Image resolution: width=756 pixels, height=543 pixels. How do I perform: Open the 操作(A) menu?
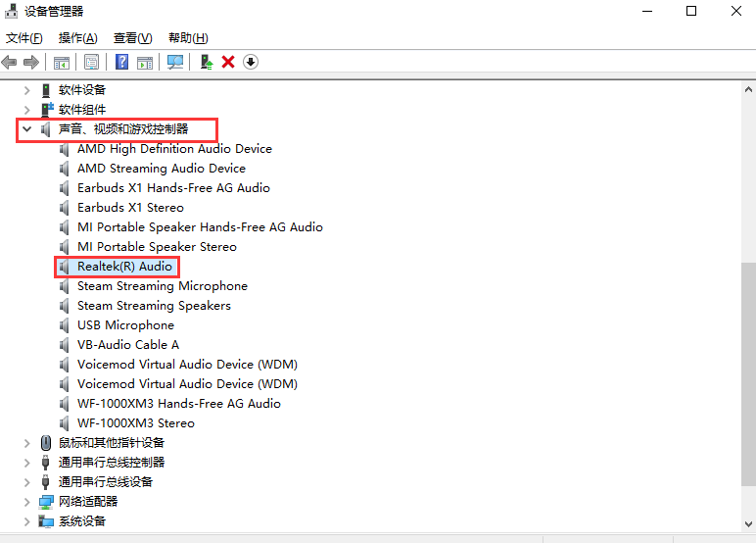coord(77,38)
